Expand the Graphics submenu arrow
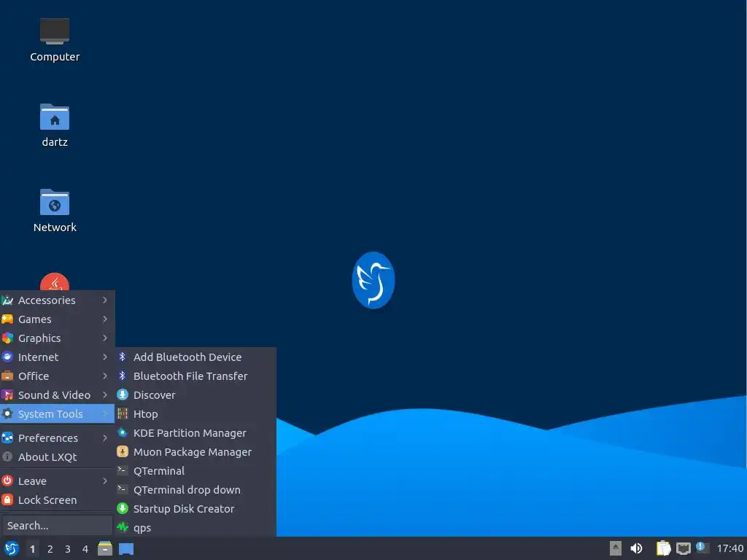The image size is (747, 560). click(105, 338)
